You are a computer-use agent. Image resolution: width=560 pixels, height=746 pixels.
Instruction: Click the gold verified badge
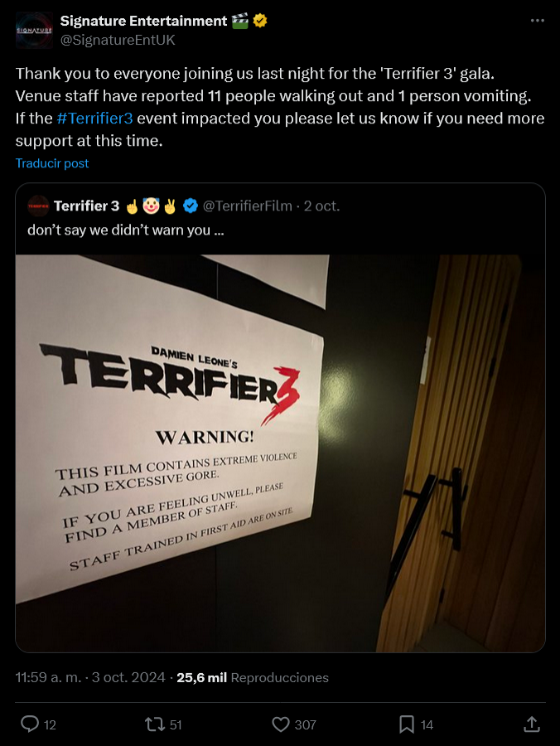point(260,21)
